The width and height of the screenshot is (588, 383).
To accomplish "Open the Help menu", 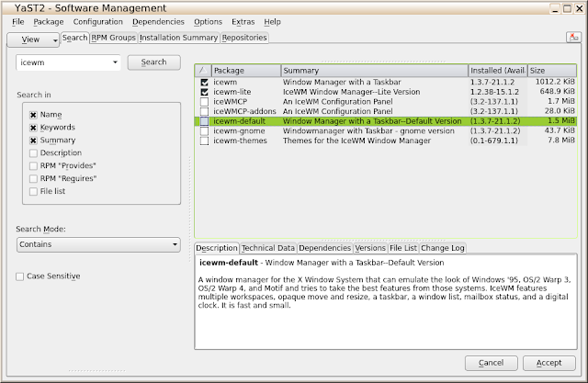I will click(272, 22).
